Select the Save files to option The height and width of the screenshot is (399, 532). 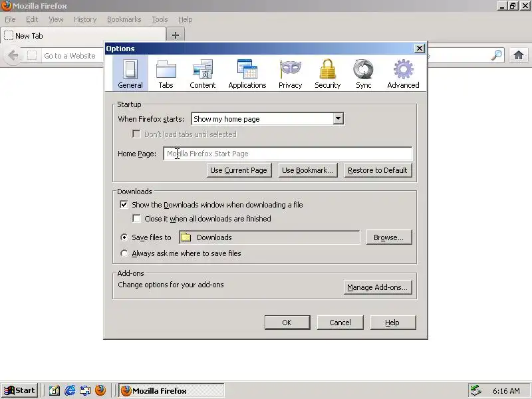coord(124,237)
